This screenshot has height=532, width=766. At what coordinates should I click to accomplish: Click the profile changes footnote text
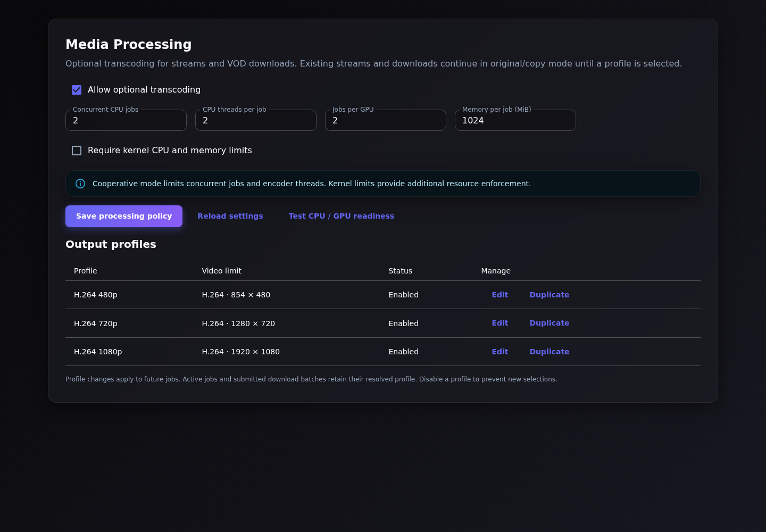click(x=311, y=379)
